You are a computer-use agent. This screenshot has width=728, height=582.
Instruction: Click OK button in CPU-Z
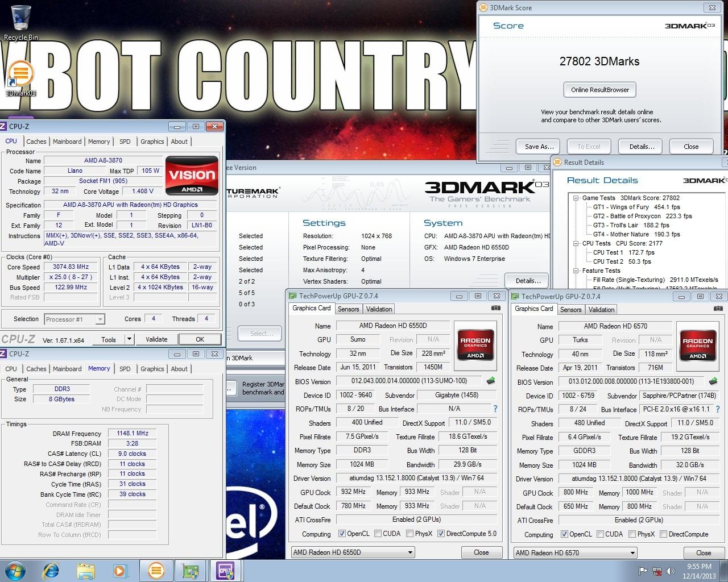200,339
